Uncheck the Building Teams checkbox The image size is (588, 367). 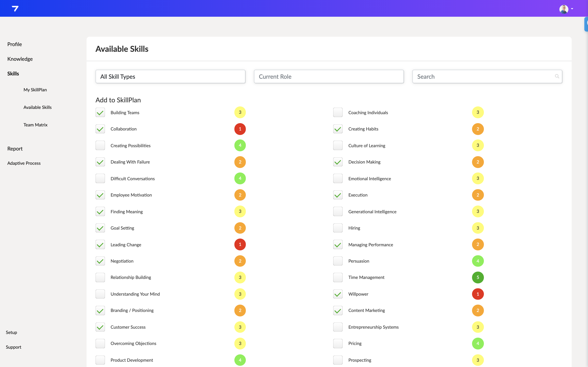[100, 112]
